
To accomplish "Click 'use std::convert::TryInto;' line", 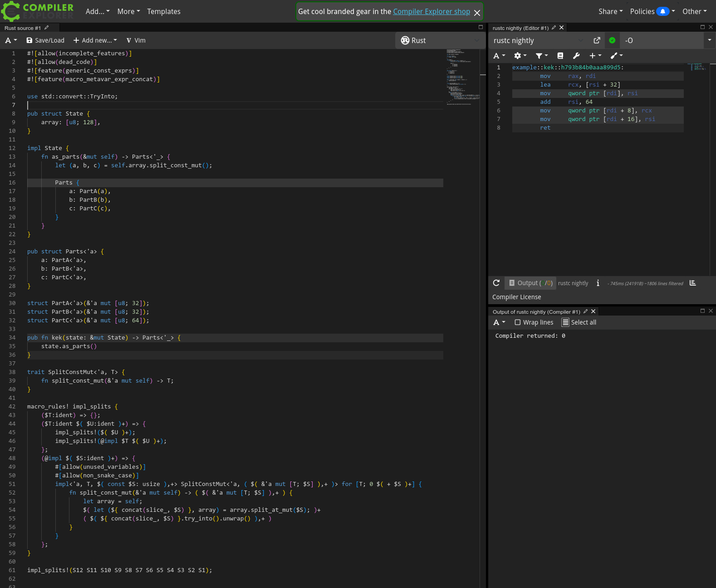I will point(72,97).
